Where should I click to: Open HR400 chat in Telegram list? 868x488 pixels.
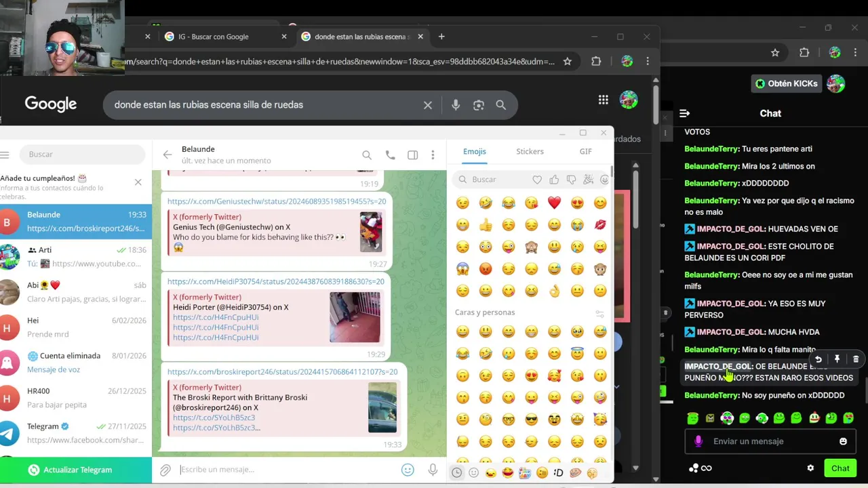(x=76, y=398)
